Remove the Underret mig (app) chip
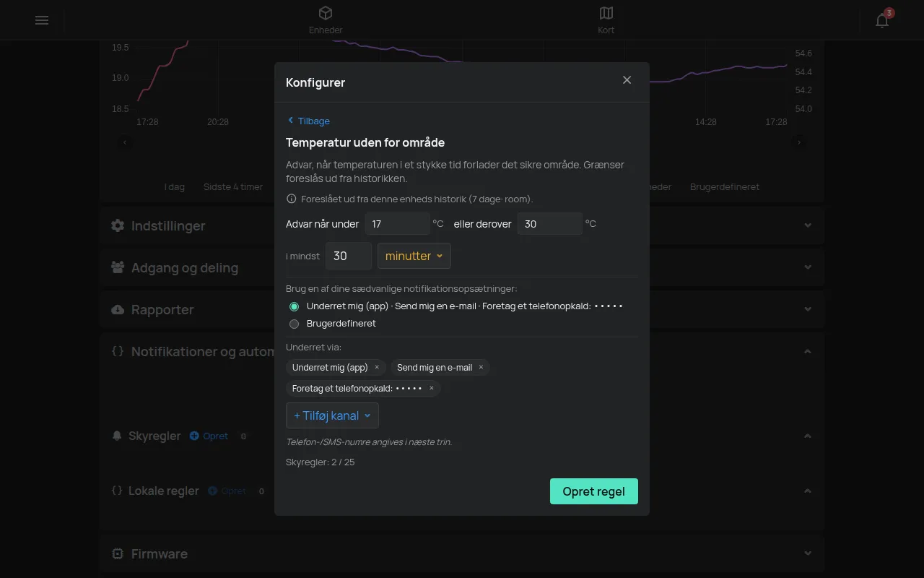This screenshot has height=578, width=924. 377,367
